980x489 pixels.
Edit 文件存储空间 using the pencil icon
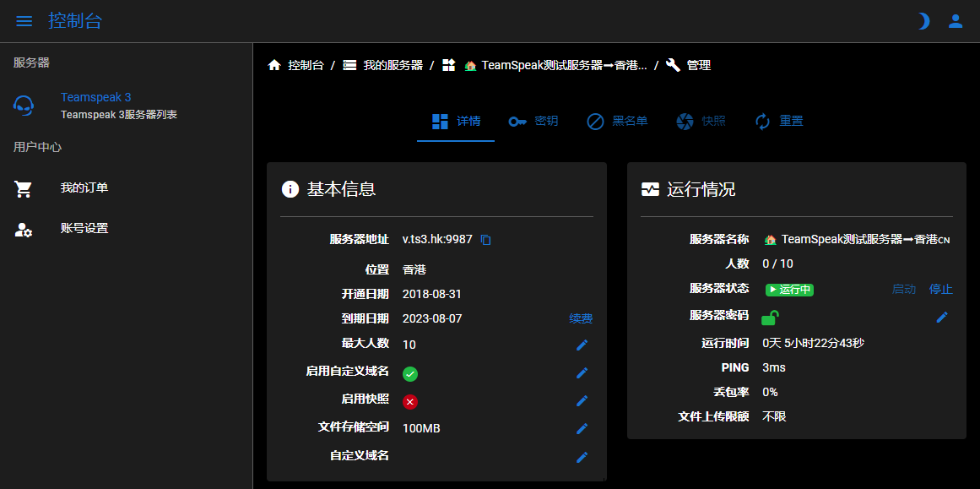pyautogui.click(x=582, y=428)
